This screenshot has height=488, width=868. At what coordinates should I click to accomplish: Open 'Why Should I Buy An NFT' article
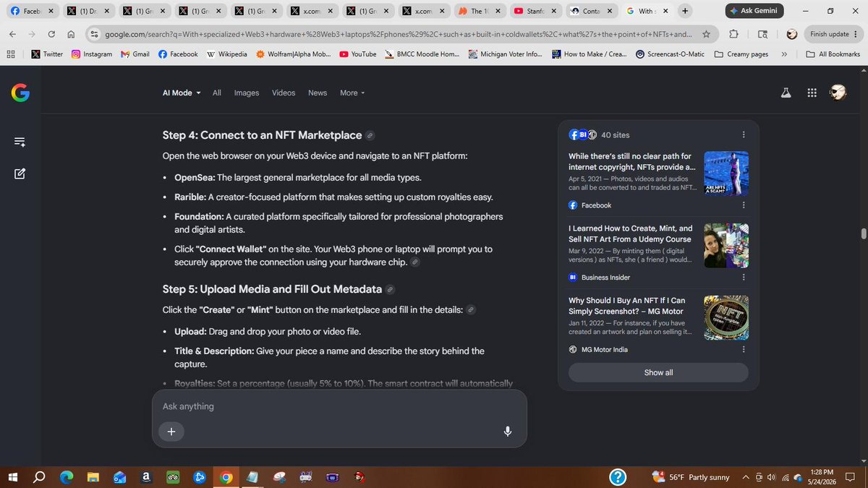(627, 306)
